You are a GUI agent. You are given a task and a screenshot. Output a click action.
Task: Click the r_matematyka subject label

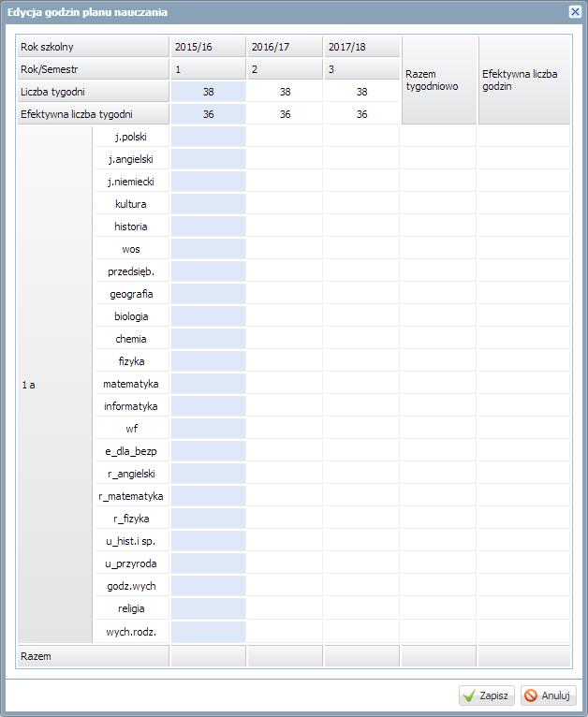131,496
